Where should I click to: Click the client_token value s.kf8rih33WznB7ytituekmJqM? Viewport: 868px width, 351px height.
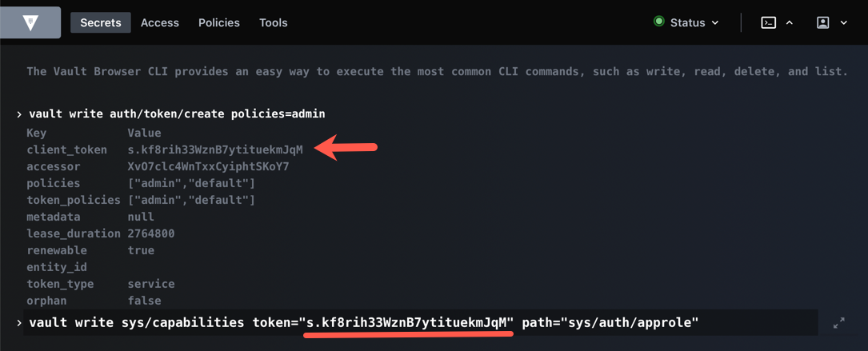point(215,150)
